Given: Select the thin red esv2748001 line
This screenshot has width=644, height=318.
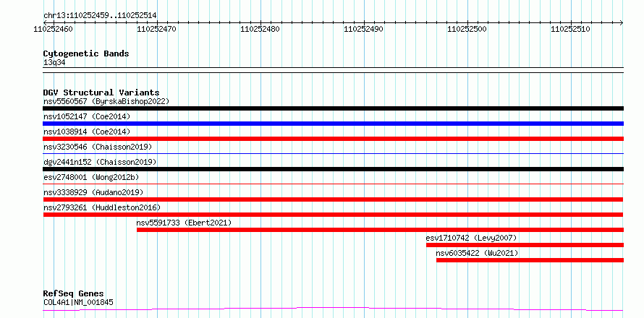Looking at the screenshot, I should 333,184.
